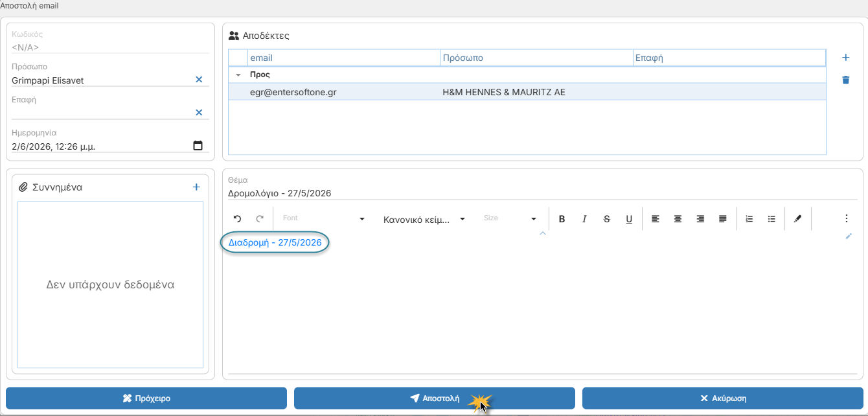Add an attachment with the plus icon
Viewport: 868px width, 416px height.
click(197, 187)
